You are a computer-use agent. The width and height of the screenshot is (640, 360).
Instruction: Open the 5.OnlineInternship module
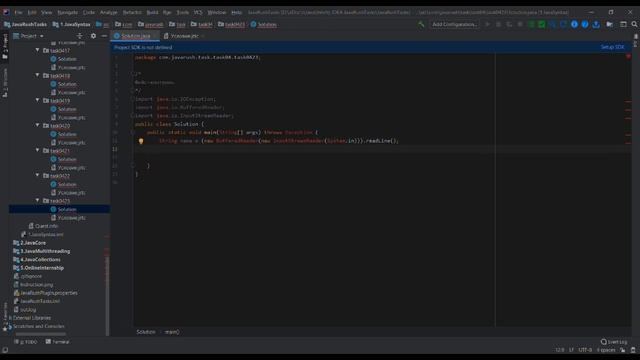click(38, 268)
